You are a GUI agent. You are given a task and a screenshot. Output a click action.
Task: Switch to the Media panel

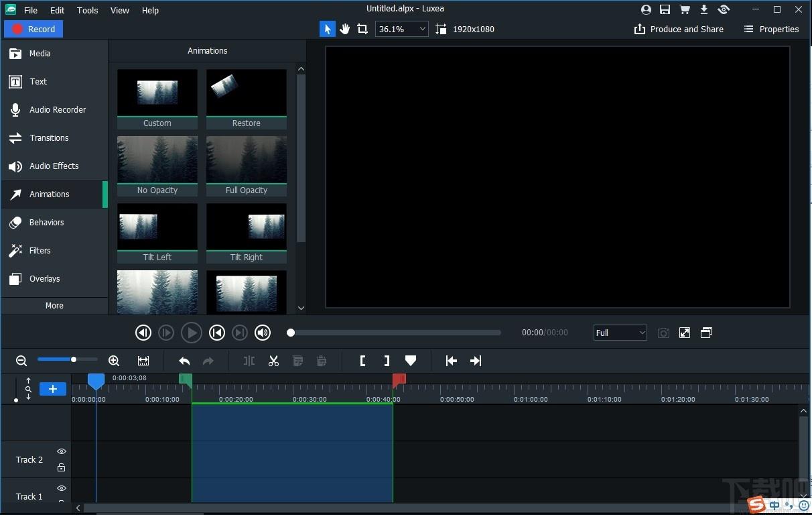pos(54,54)
